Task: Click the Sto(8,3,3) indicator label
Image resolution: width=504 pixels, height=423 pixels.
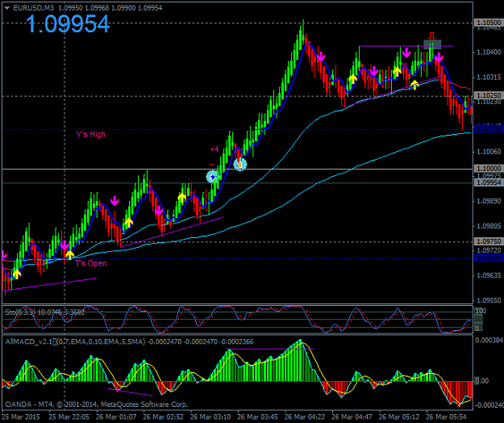Action: [x=45, y=312]
